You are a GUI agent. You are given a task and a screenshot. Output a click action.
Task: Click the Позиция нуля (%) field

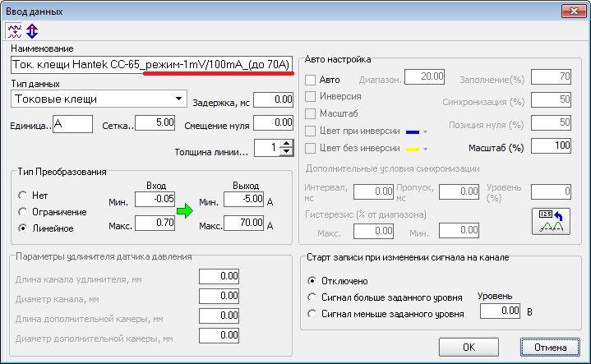551,123
